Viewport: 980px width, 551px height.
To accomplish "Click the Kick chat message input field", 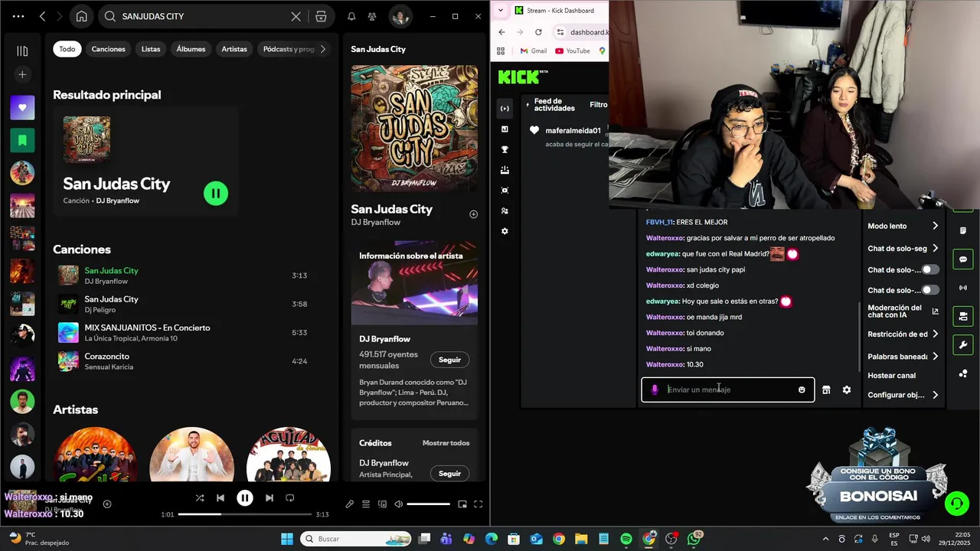I will [727, 390].
